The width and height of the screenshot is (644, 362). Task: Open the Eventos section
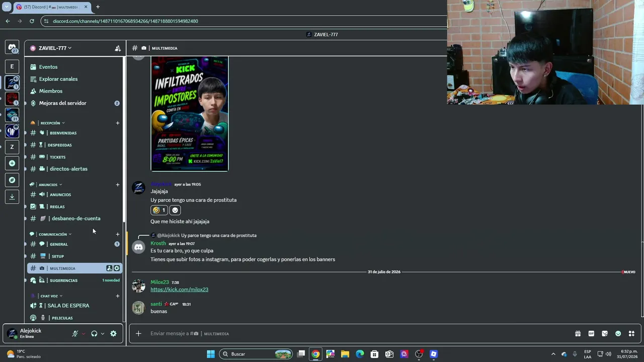pyautogui.click(x=74, y=67)
